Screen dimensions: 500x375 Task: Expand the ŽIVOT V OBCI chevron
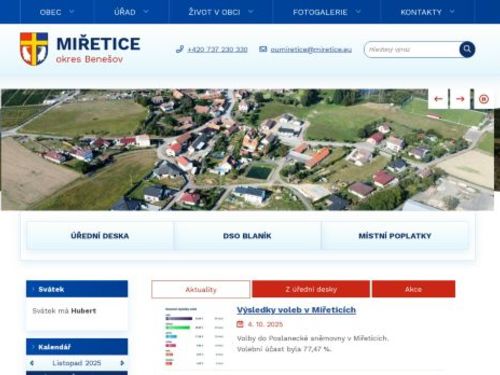pos(251,12)
